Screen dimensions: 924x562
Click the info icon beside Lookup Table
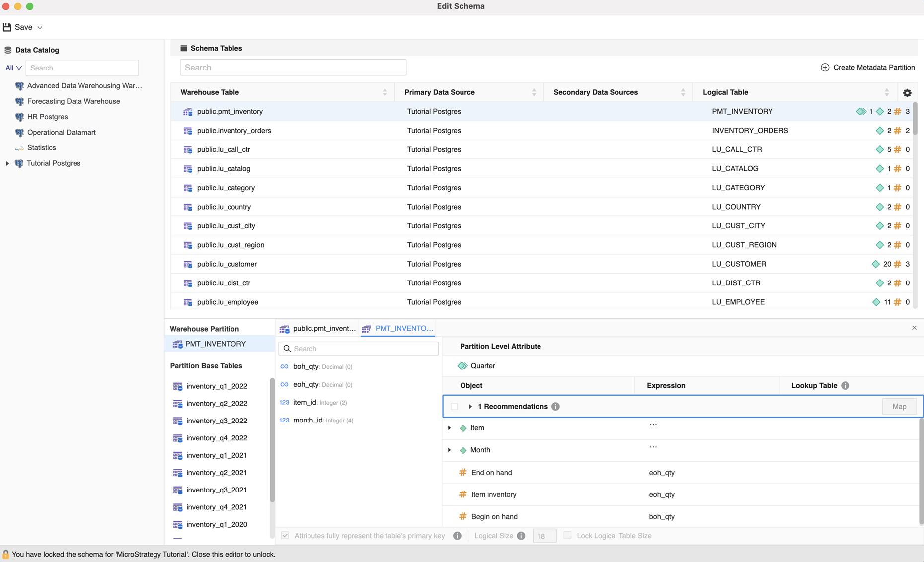[845, 386]
